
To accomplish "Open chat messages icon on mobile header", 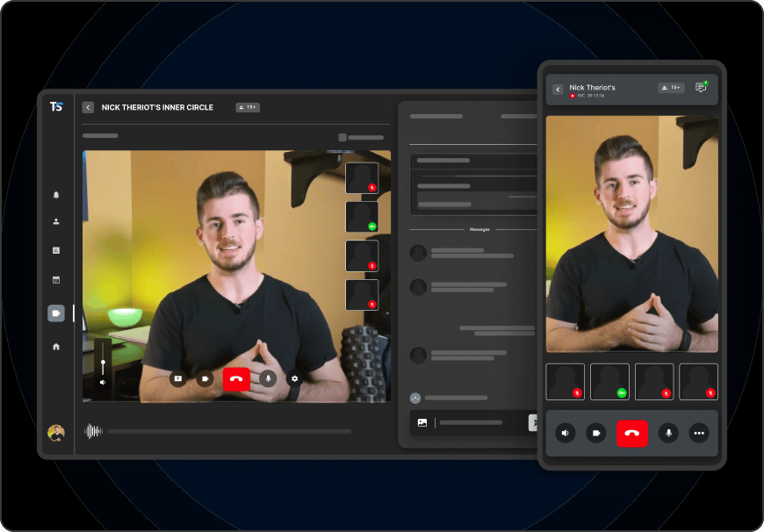I will [x=701, y=88].
